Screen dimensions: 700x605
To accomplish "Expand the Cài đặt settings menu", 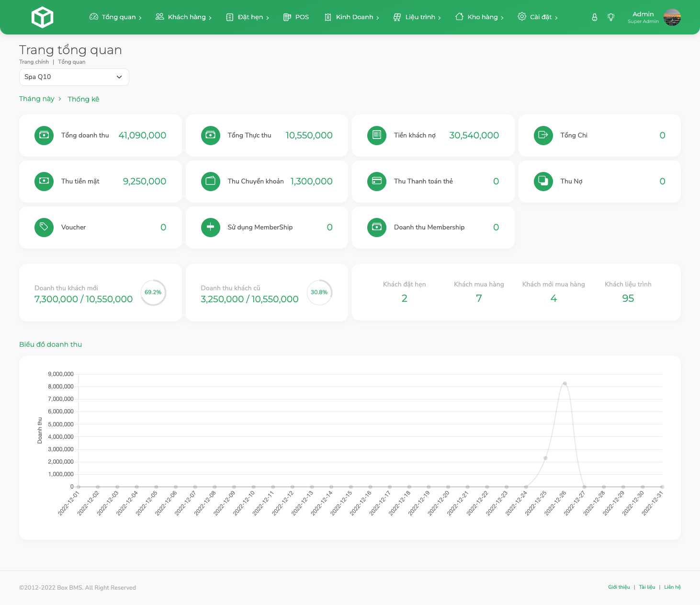I will point(538,17).
